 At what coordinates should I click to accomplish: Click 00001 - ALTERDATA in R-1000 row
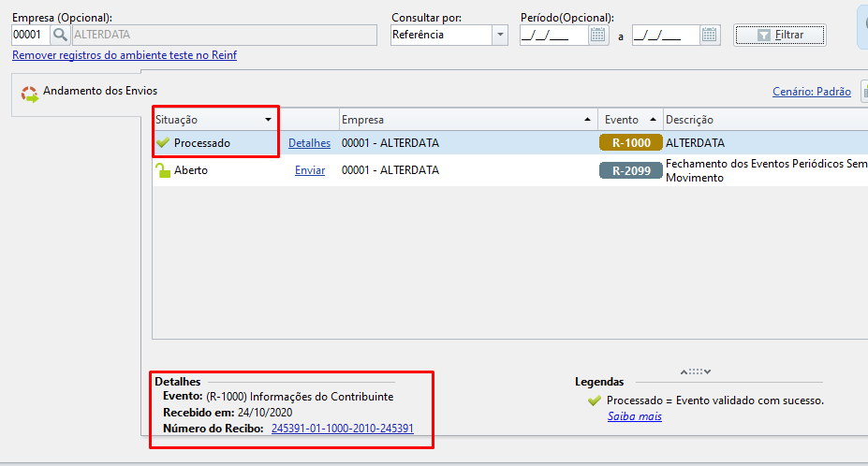pos(390,143)
